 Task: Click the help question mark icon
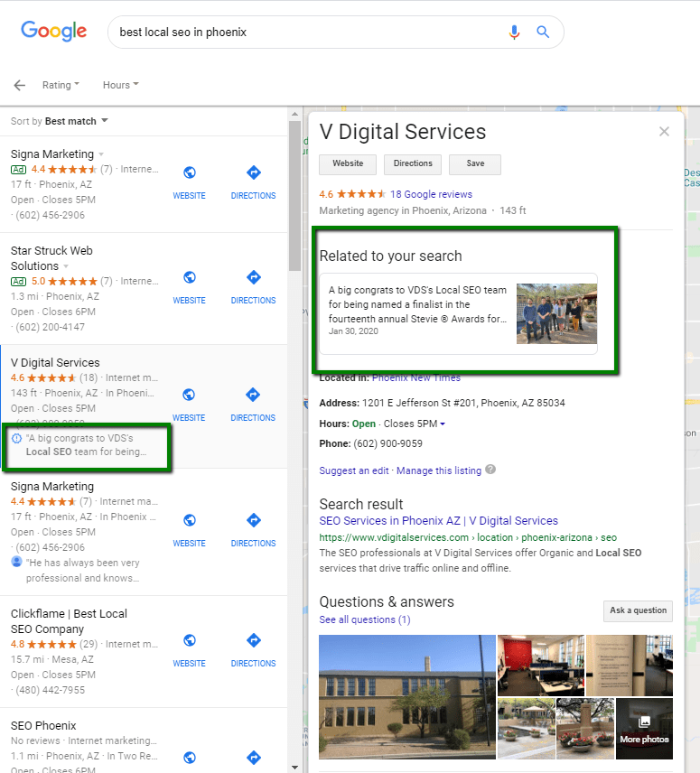(490, 470)
